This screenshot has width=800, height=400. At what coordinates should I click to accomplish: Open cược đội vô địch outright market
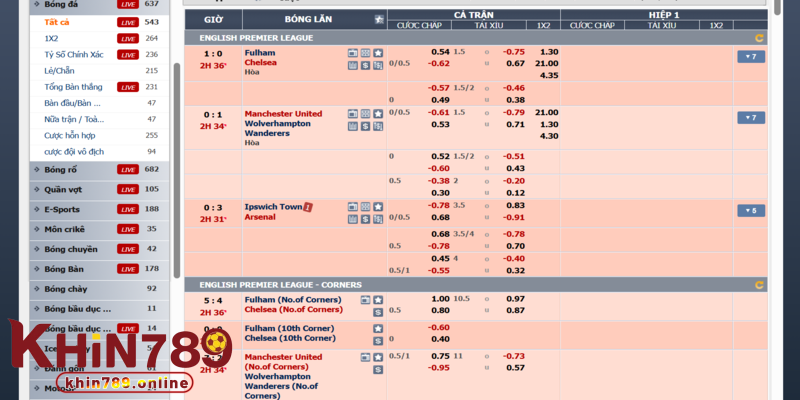pos(74,152)
